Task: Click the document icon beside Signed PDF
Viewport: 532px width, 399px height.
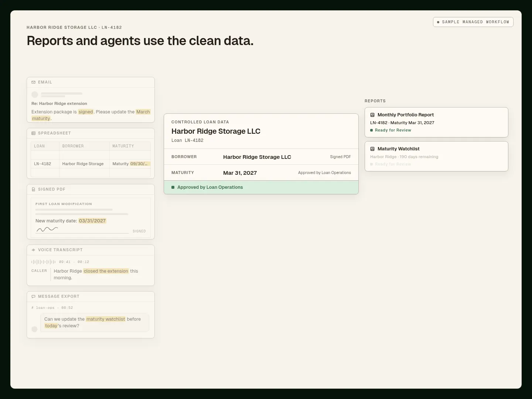Action: coord(34,189)
